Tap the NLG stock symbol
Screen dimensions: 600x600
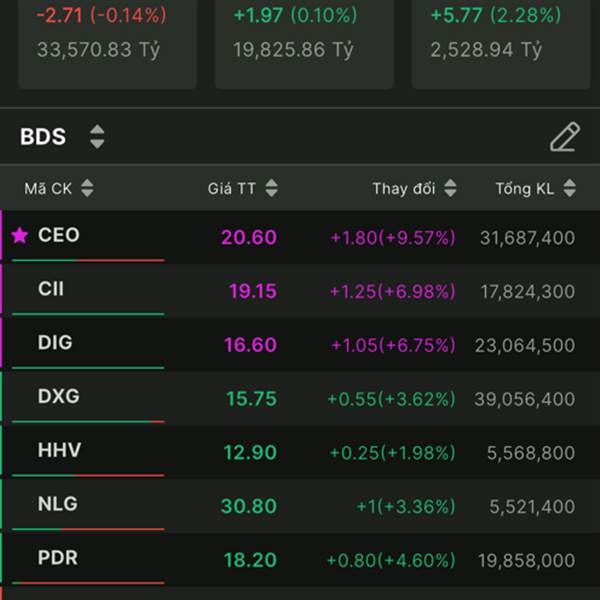tap(57, 505)
